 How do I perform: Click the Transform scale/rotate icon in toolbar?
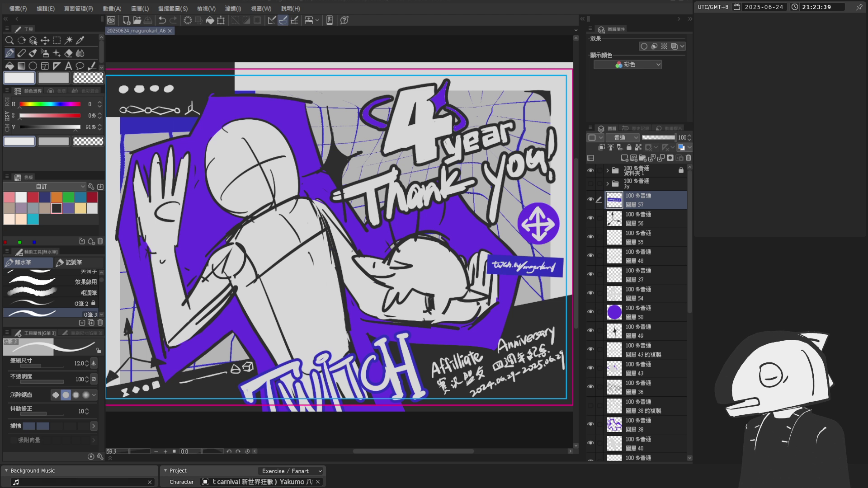click(221, 20)
